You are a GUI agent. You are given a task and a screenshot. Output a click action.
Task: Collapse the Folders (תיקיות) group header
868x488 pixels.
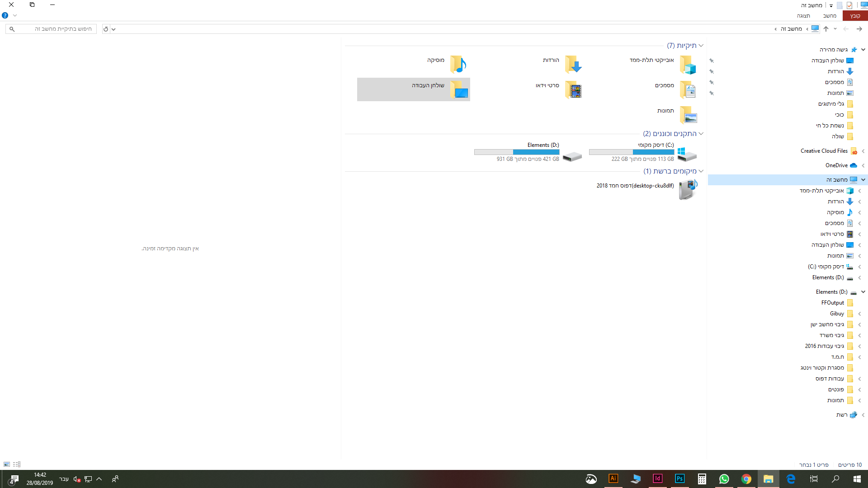coord(701,46)
